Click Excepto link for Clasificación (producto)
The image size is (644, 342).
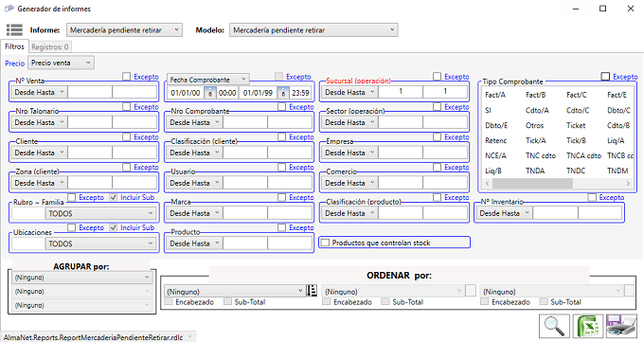coord(456,197)
